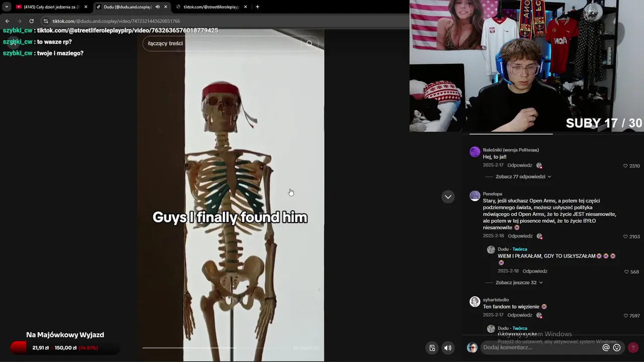Click the translate icon beside Naleśniki's Odpowiedz

click(x=539, y=165)
